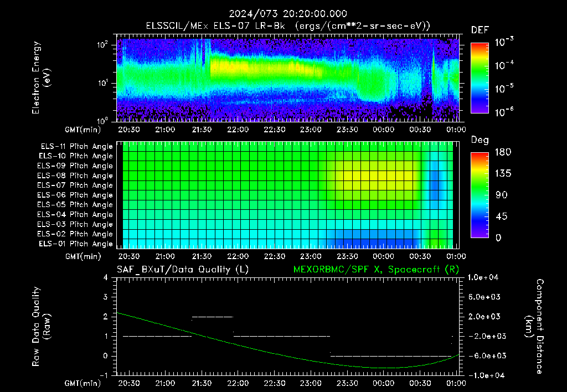Click the Deg pitch angle color bar
Screen dimensions: 567x392
tap(480, 195)
